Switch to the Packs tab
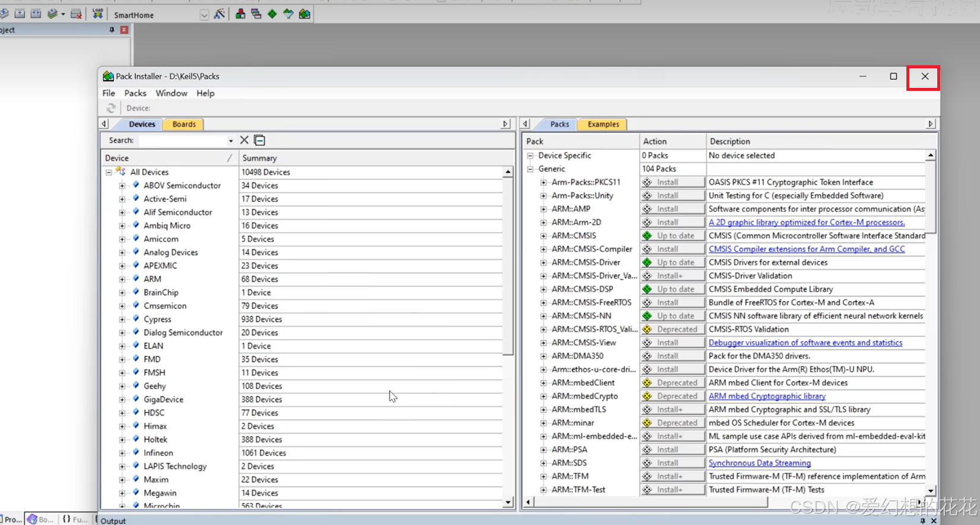Screen dimensions: 980x525 (x=559, y=124)
